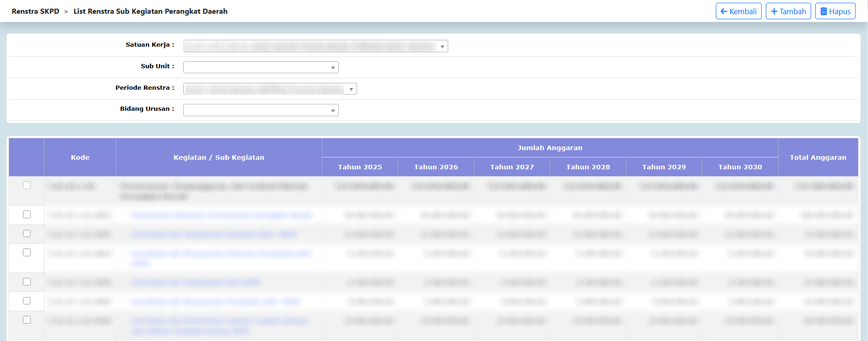Image resolution: width=868 pixels, height=341 pixels.
Task: Open the Satuan Kerja dropdown
Action: [315, 46]
